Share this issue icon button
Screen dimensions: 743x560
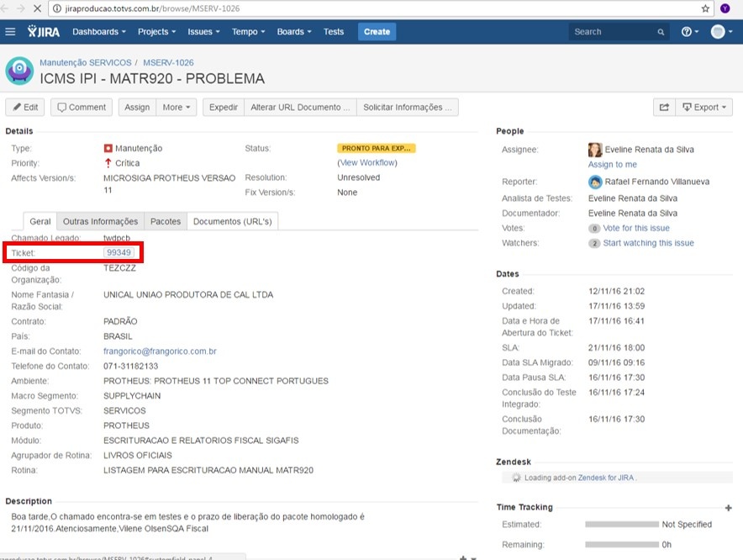coord(664,107)
